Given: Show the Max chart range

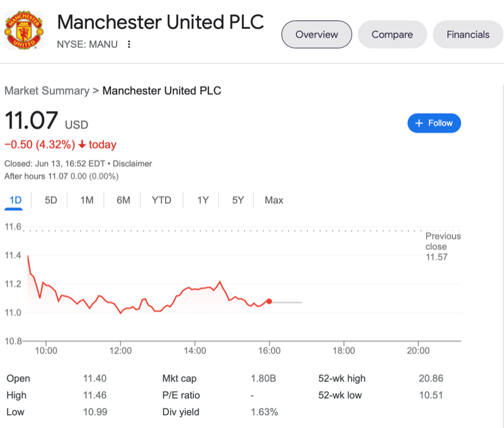Looking at the screenshot, I should [274, 200].
